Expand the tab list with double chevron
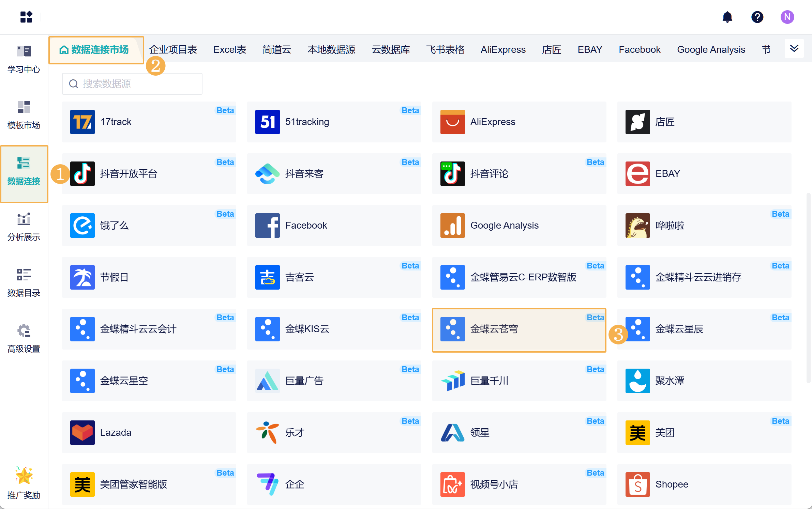The width and height of the screenshot is (812, 509). [x=794, y=49]
